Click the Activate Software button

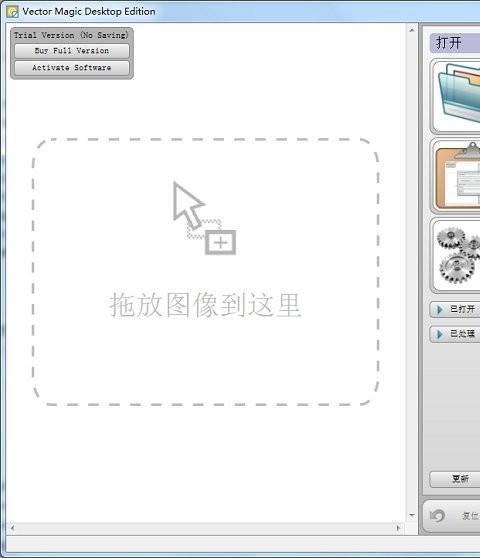(72, 68)
